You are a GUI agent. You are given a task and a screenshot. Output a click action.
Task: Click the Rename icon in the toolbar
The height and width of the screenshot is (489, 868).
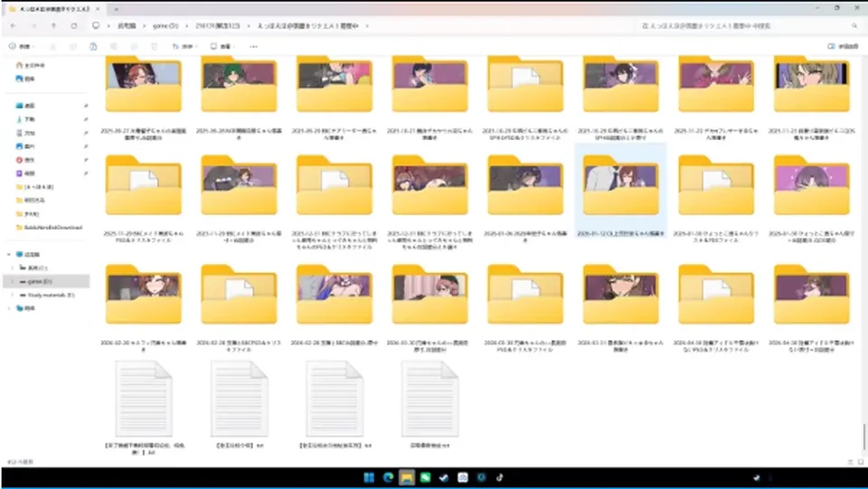pyautogui.click(x=114, y=46)
